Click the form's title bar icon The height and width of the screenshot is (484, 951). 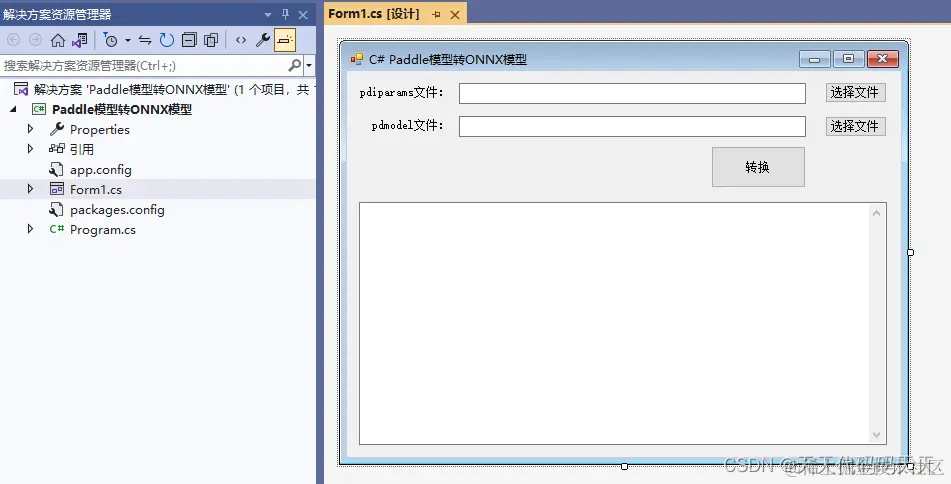[357, 59]
